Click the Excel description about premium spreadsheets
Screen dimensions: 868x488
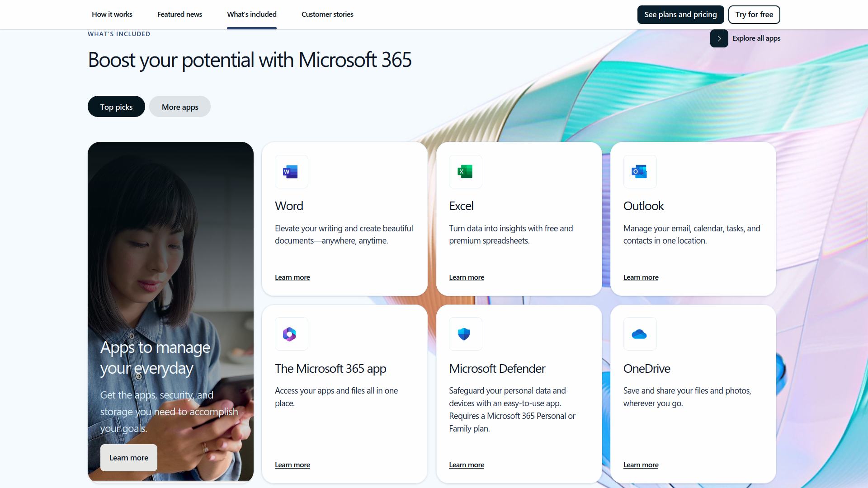(511, 235)
